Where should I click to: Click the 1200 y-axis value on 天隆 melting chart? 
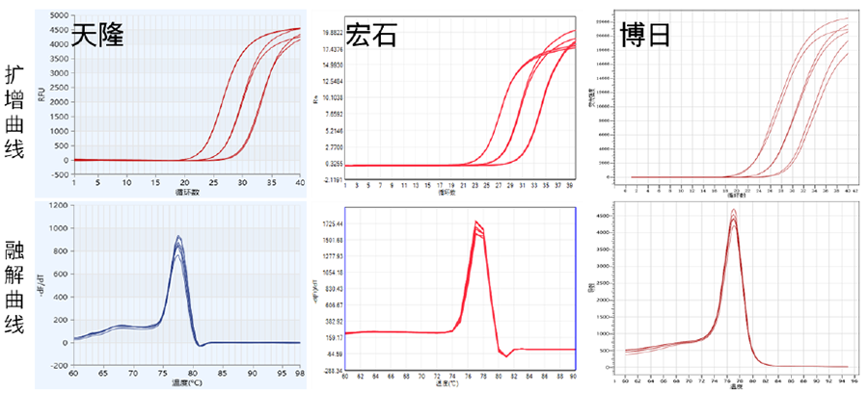pos(58,205)
